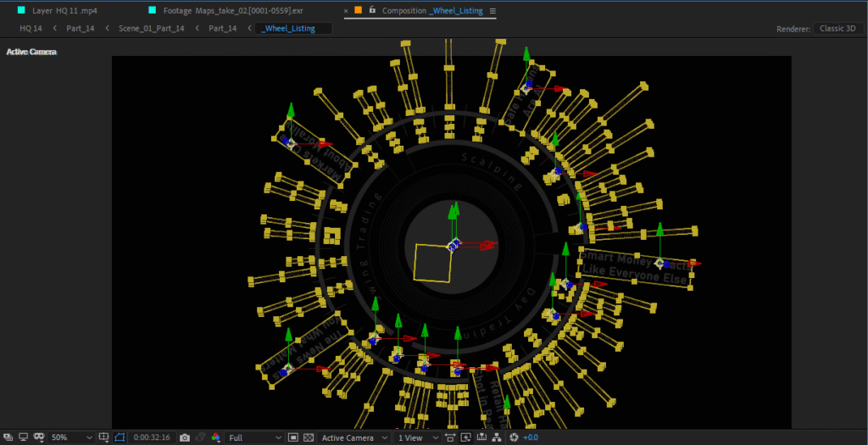Go to the Part_14 breadcrumb after Scene_01_Part_14
The width and height of the screenshot is (868, 445).
pos(223,28)
